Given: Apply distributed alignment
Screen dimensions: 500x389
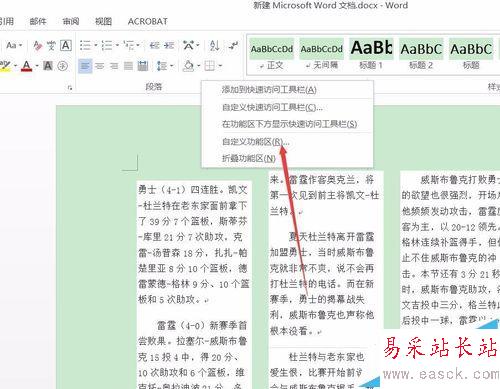Looking at the screenshot, I should (x=143, y=66).
